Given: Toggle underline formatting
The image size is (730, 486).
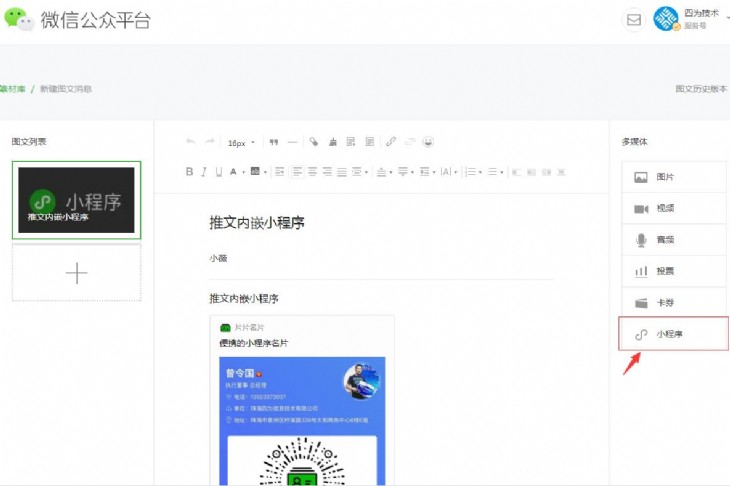Looking at the screenshot, I should click(218, 172).
